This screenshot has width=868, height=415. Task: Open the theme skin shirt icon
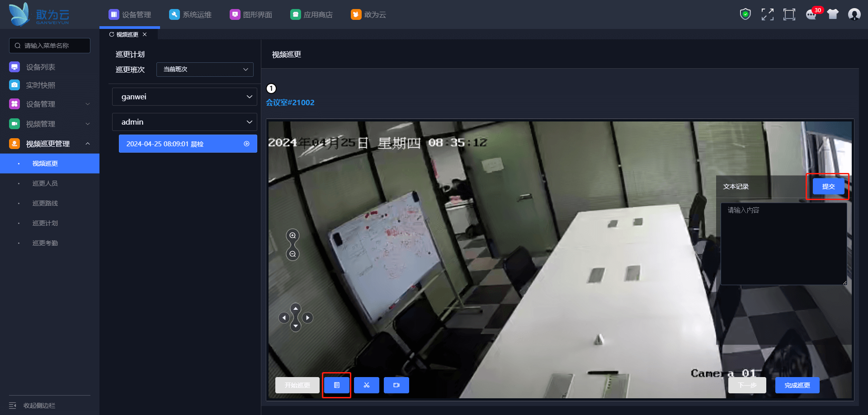point(833,14)
